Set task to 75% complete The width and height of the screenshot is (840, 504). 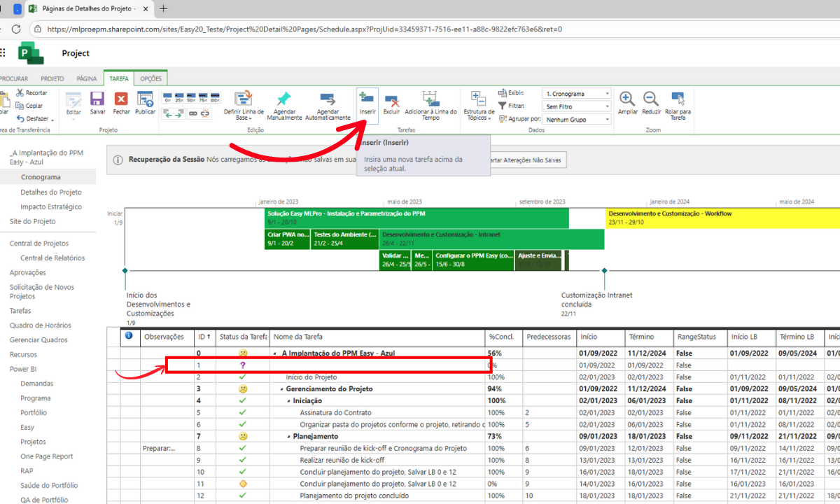coord(204,99)
